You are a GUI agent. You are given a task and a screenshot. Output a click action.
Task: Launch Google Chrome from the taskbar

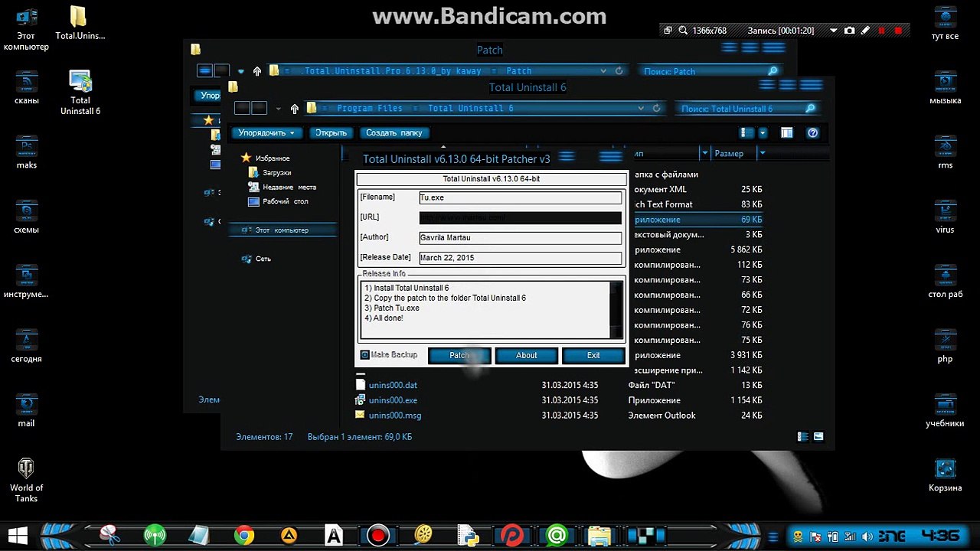[244, 535]
